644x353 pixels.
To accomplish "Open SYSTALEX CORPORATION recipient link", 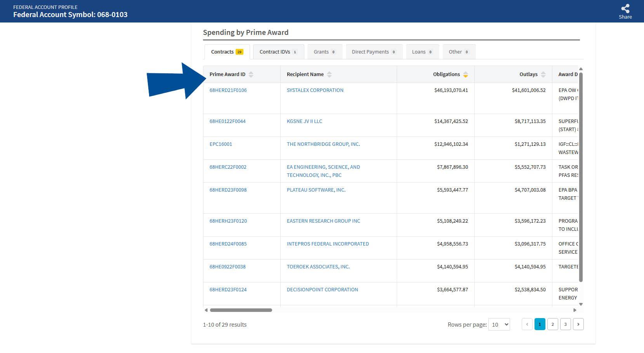I will (x=315, y=90).
